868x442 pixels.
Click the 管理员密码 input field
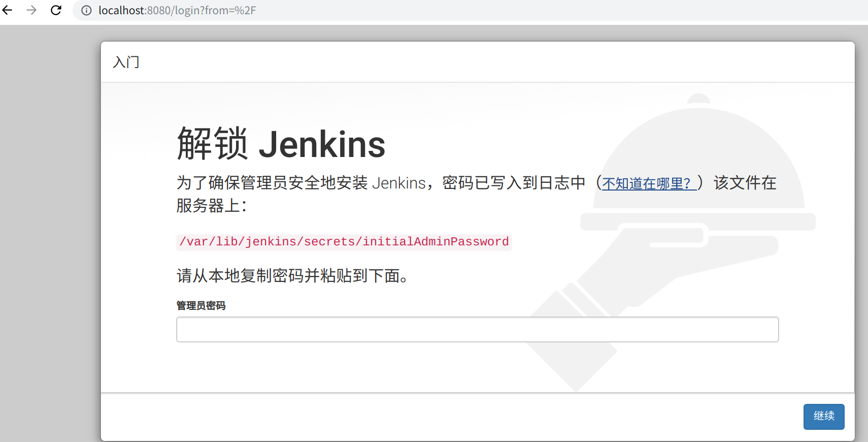pos(477,330)
